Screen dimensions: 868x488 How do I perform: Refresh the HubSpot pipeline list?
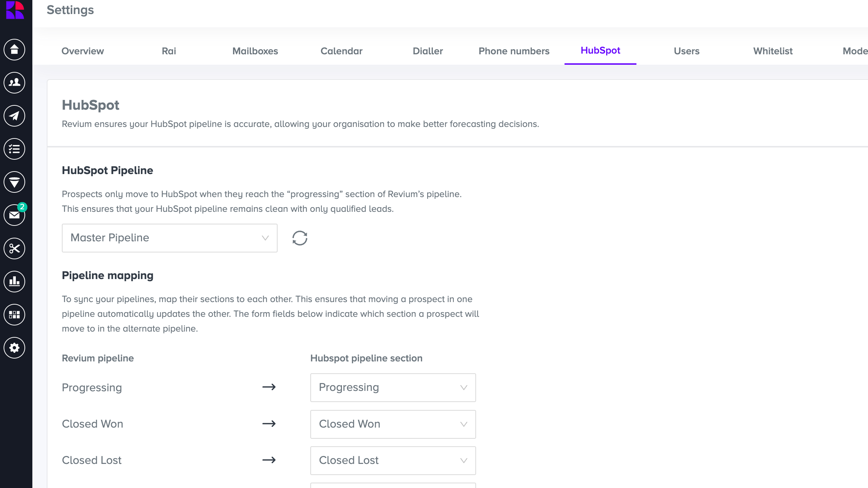coord(300,238)
